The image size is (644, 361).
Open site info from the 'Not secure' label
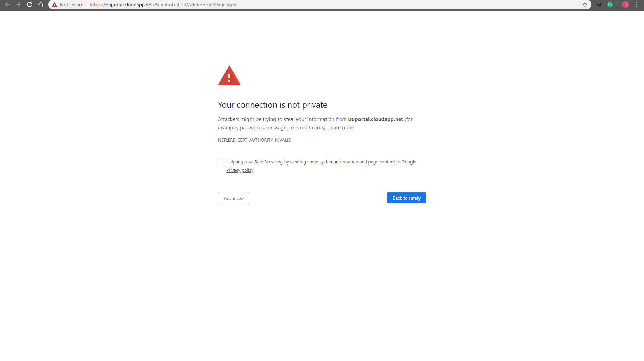71,5
